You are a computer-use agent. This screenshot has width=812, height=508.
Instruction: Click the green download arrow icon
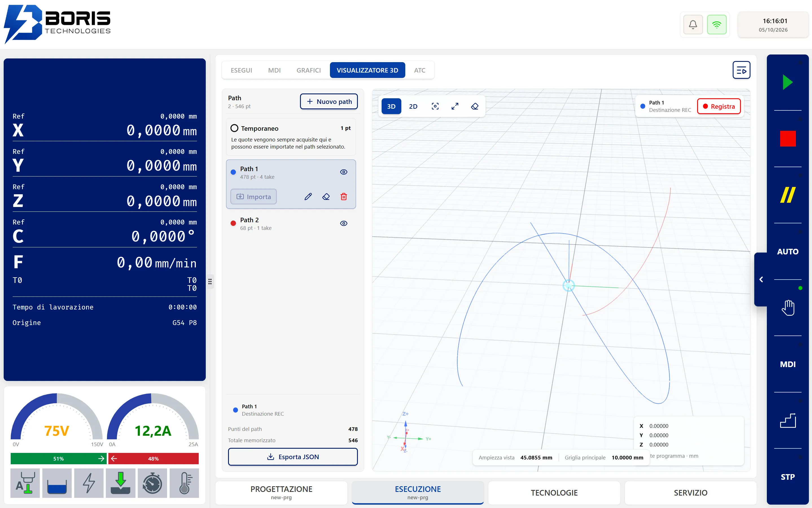tap(121, 483)
